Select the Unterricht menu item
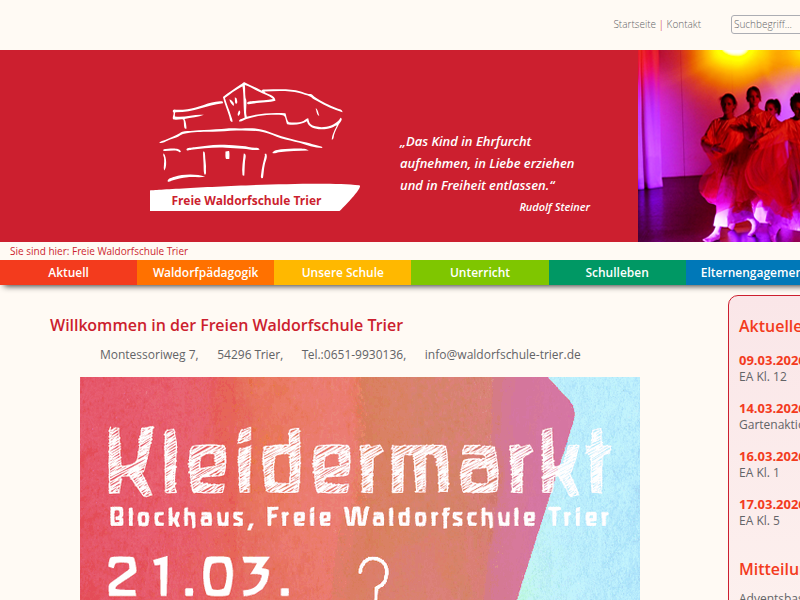 [480, 272]
